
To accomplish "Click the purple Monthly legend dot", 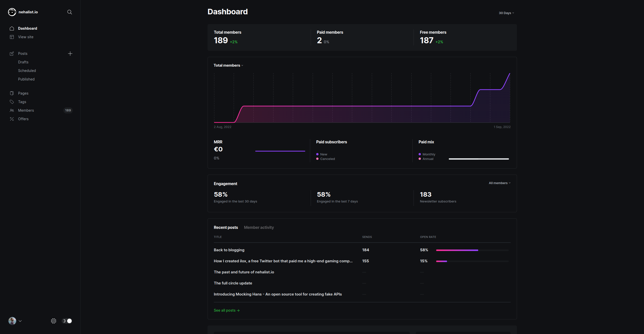I will click(420, 154).
